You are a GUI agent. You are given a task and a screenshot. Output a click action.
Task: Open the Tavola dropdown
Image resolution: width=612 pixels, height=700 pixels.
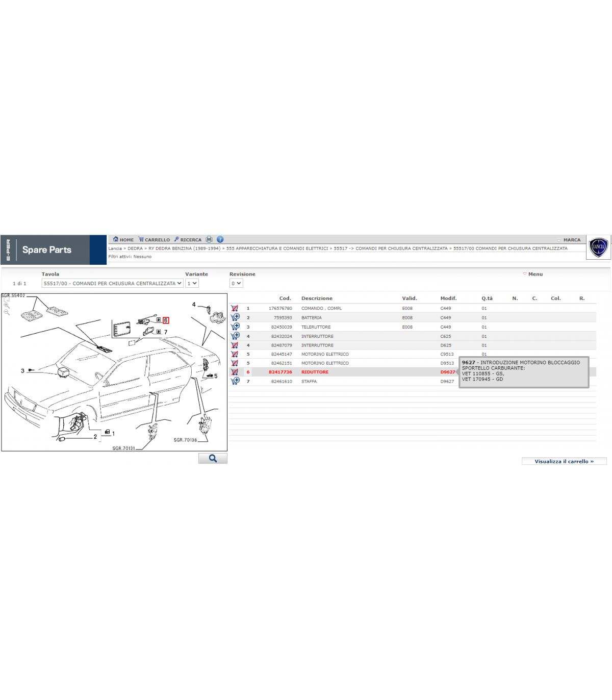tap(112, 283)
